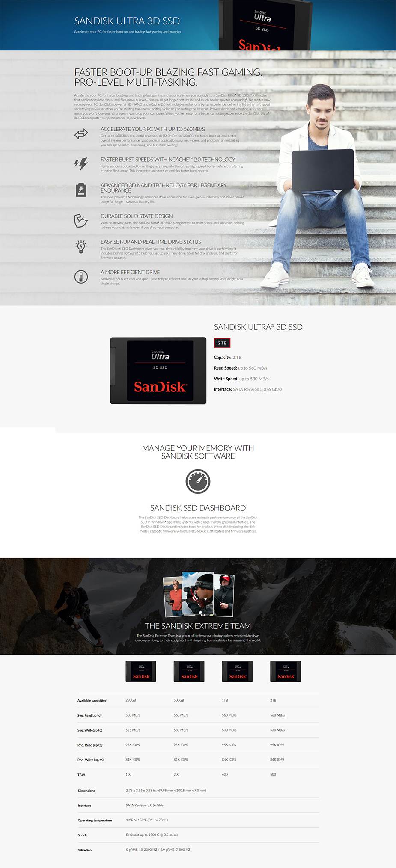Click the double-arrow transfer speed icon
This screenshot has width=396, height=868.
(81, 134)
